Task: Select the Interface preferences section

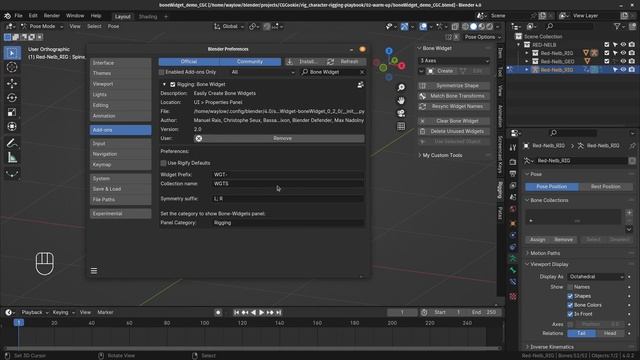Action: [x=120, y=63]
